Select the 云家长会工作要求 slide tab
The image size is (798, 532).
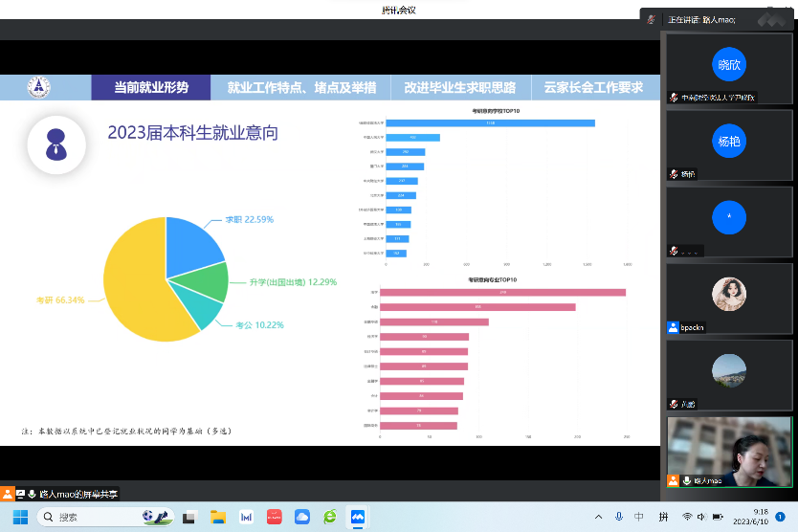594,87
